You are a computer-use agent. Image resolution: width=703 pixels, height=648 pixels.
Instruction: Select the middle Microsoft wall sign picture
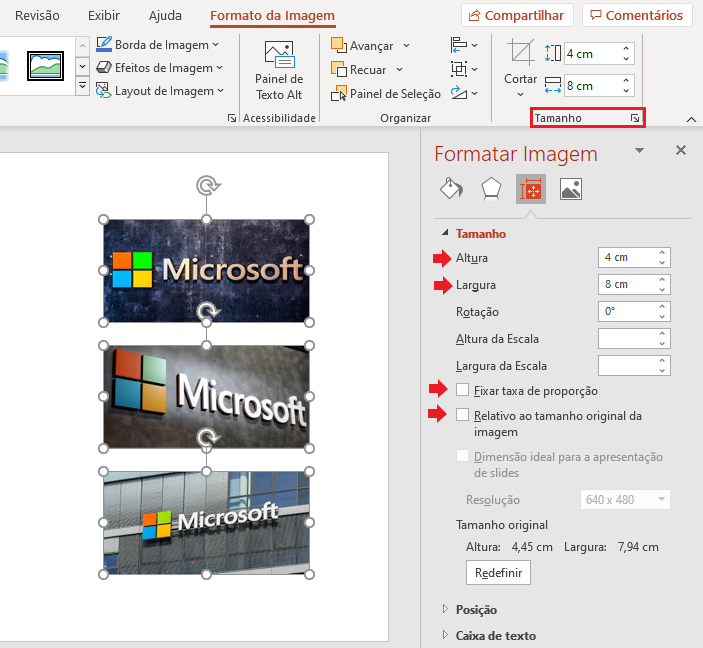206,397
